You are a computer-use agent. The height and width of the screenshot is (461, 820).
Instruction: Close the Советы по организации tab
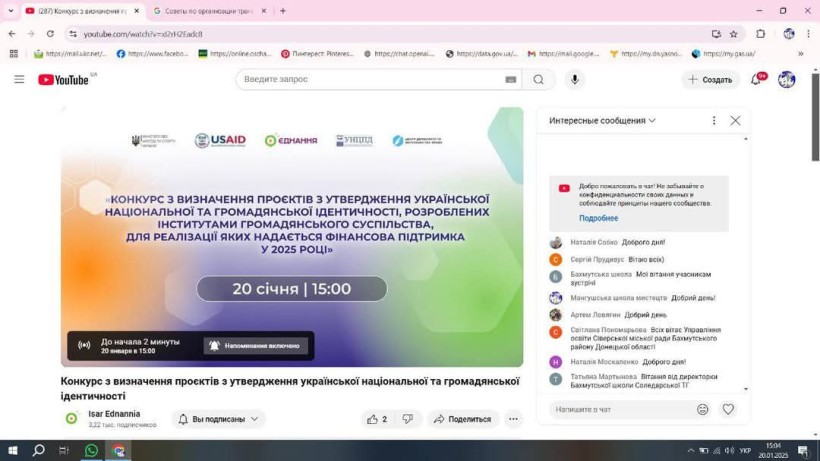(264, 11)
